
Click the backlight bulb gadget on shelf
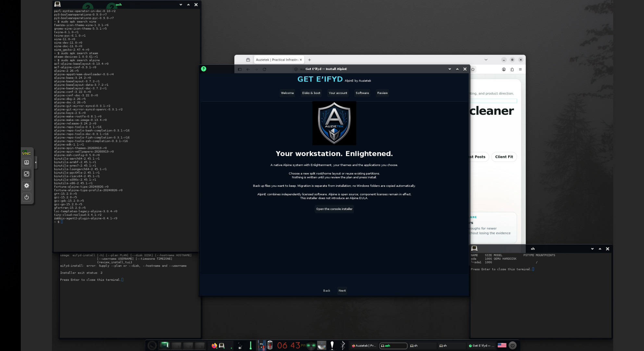[240, 345]
